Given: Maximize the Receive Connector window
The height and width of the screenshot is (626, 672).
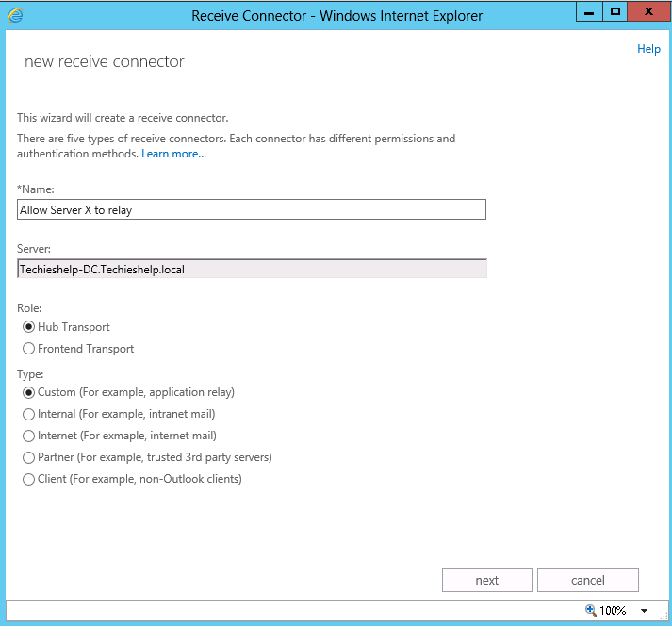Looking at the screenshot, I should pyautogui.click(x=615, y=11).
